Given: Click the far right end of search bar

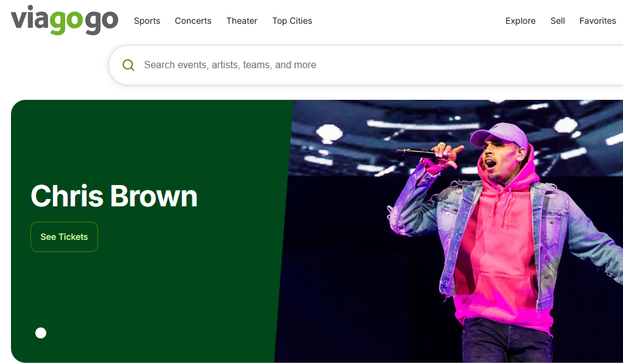Looking at the screenshot, I should 609,65.
